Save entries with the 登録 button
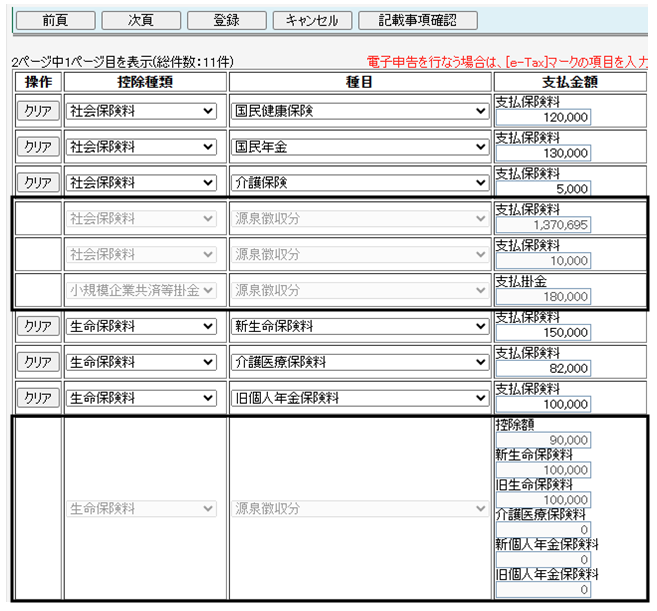Screen dimensions: 657x611 tap(227, 20)
